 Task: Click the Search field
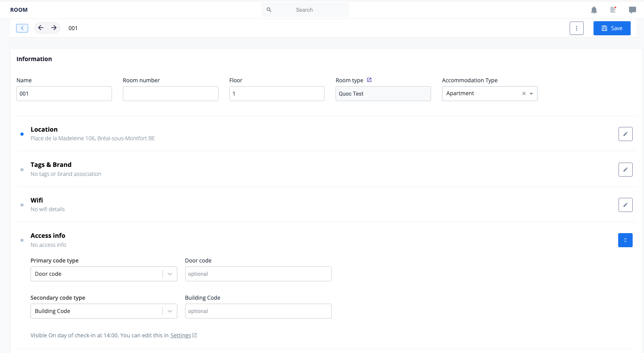point(305,10)
